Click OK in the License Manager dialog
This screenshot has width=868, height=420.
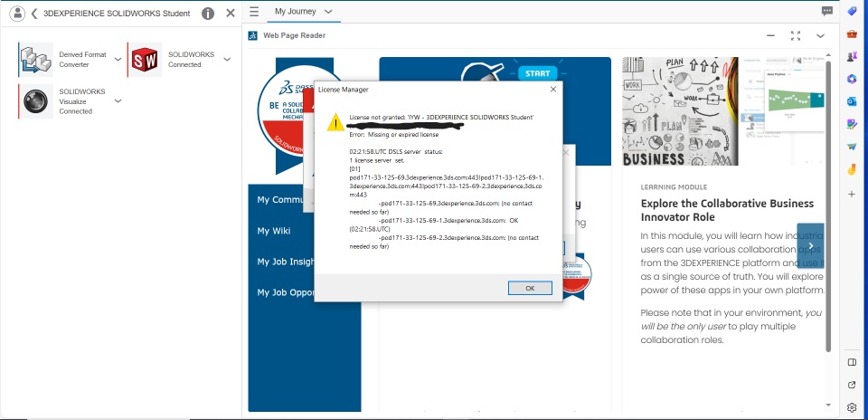tap(530, 288)
